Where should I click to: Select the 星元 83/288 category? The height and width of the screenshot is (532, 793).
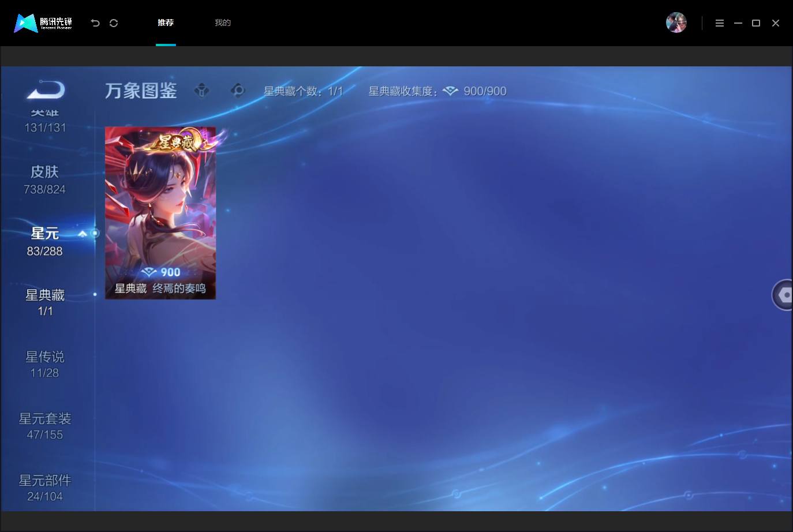pos(44,241)
